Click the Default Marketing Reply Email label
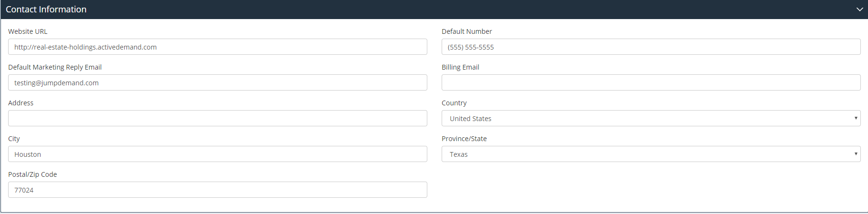 [x=55, y=67]
